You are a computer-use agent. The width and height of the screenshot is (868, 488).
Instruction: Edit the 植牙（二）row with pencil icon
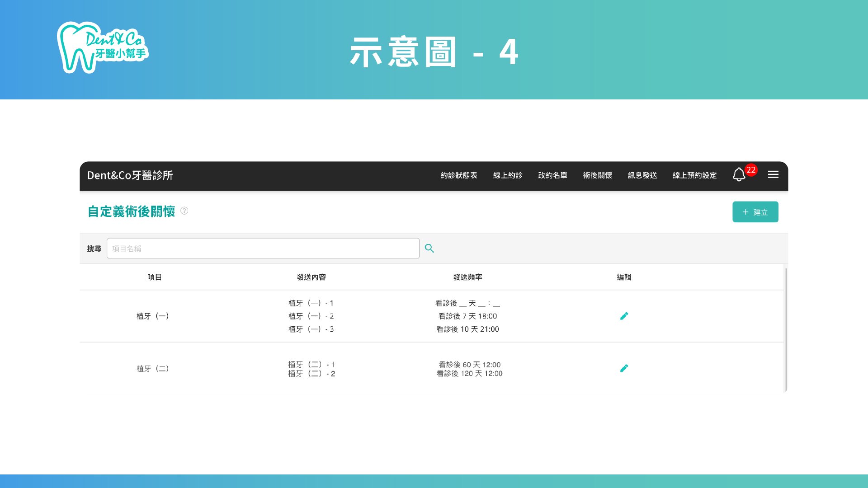[x=624, y=368]
